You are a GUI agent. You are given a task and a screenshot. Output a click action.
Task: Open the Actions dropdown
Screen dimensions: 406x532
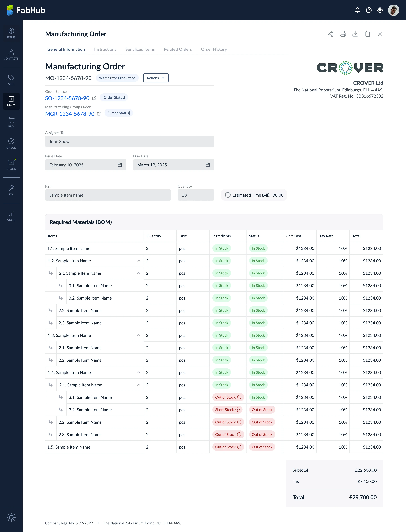click(x=156, y=78)
